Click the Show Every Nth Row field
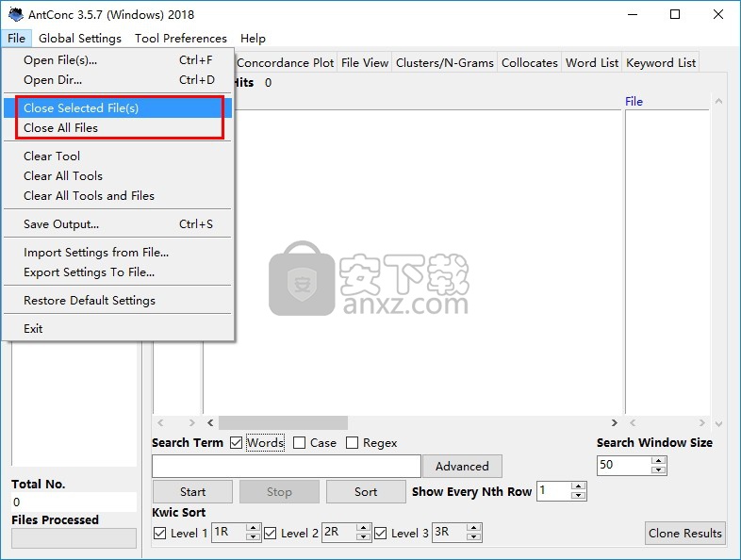This screenshot has height=560, width=741. [x=553, y=491]
